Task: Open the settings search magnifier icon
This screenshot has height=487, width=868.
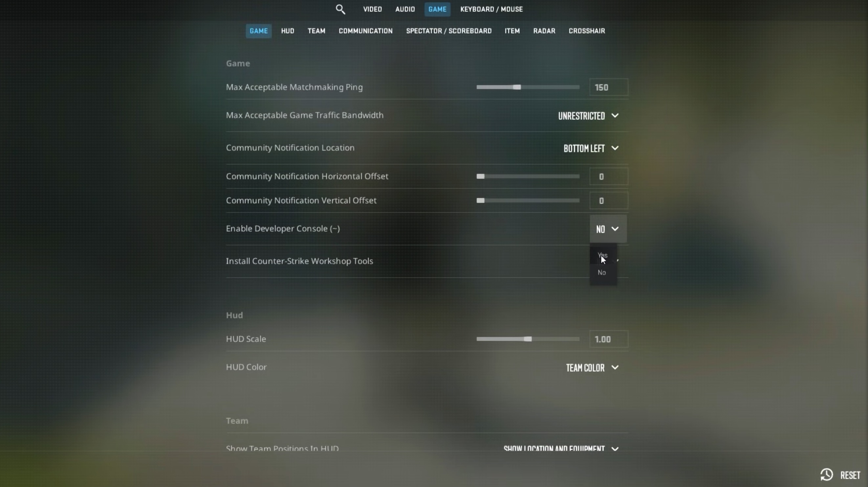Action: [340, 9]
